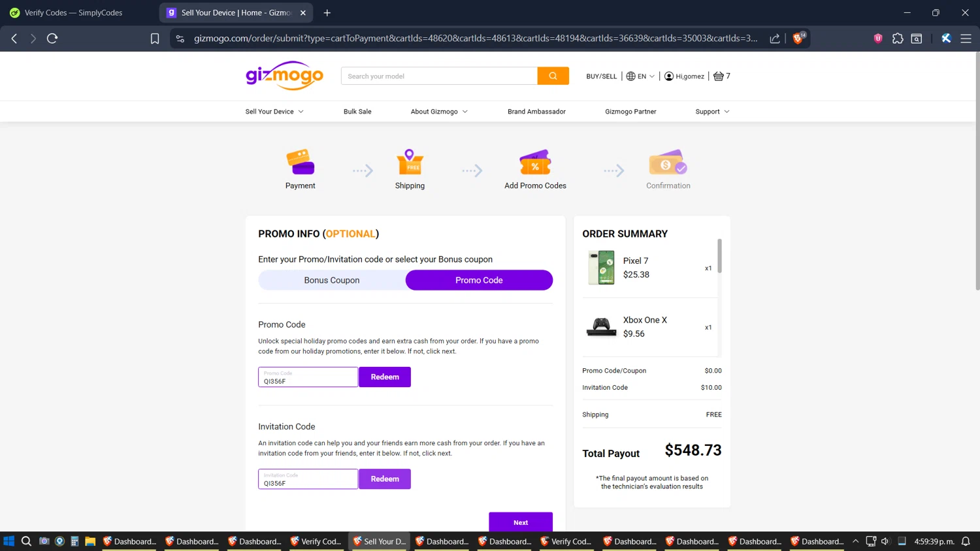Open the Windows Start menu
Screen dimensions: 980x551
coord(8,541)
